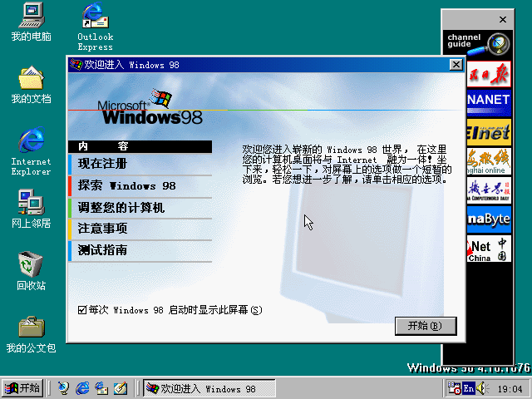532x399 pixels.
Task: Select 测试指南 in the contents list
Action: point(140,250)
